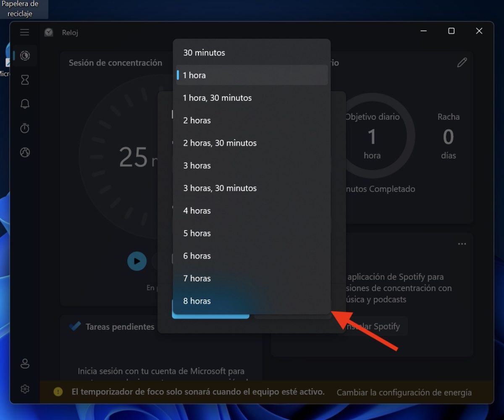504x420 pixels.
Task: Select 3 horas option
Action: tap(252, 165)
